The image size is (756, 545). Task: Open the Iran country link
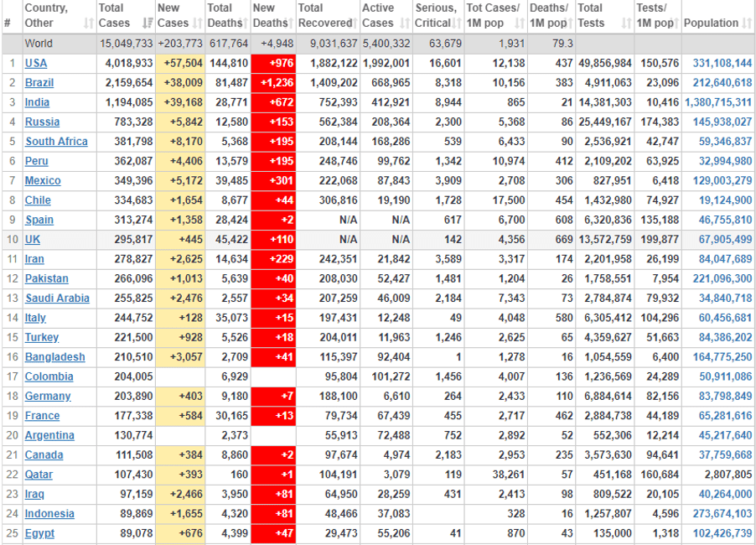coord(34,259)
